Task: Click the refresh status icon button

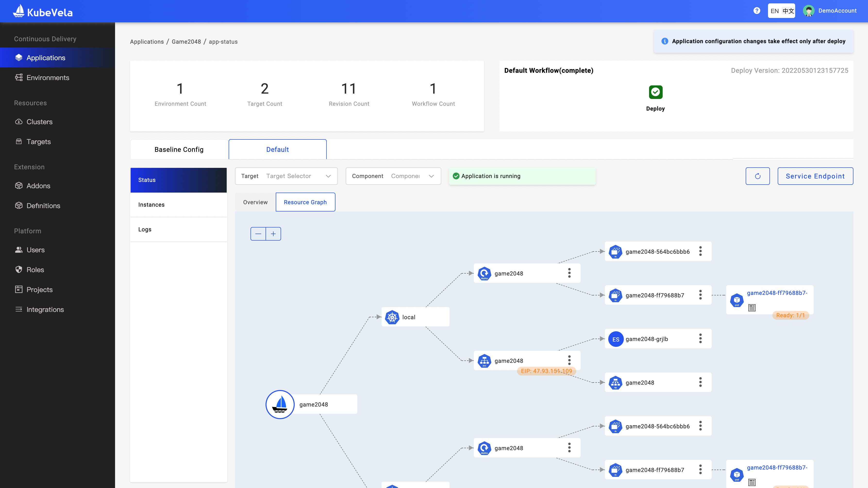Action: (x=758, y=176)
